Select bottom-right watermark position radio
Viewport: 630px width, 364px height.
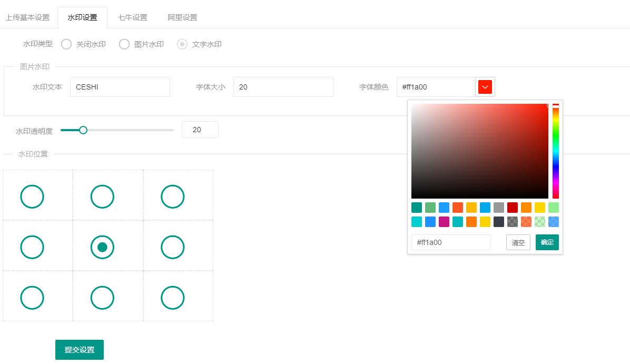point(173,298)
